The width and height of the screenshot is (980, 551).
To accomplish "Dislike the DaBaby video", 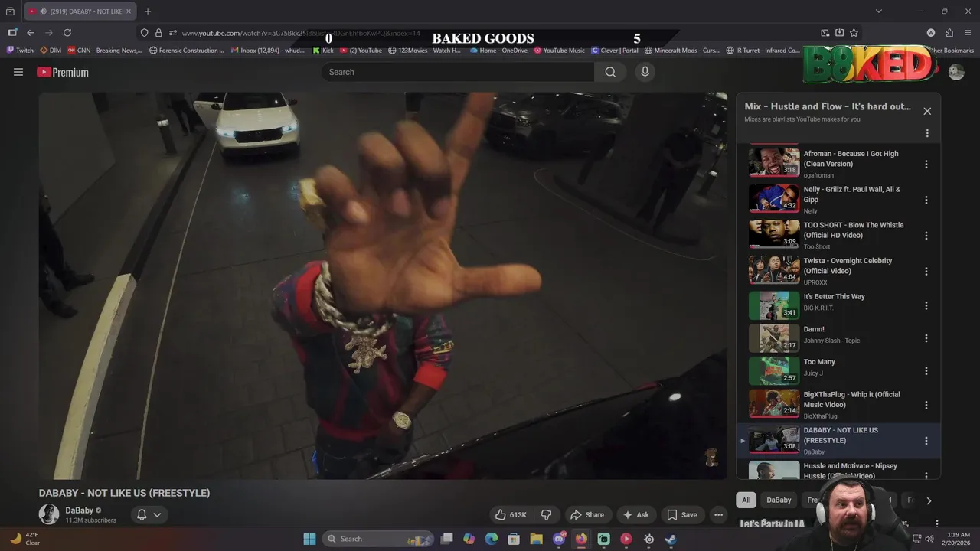I will 546,515.
